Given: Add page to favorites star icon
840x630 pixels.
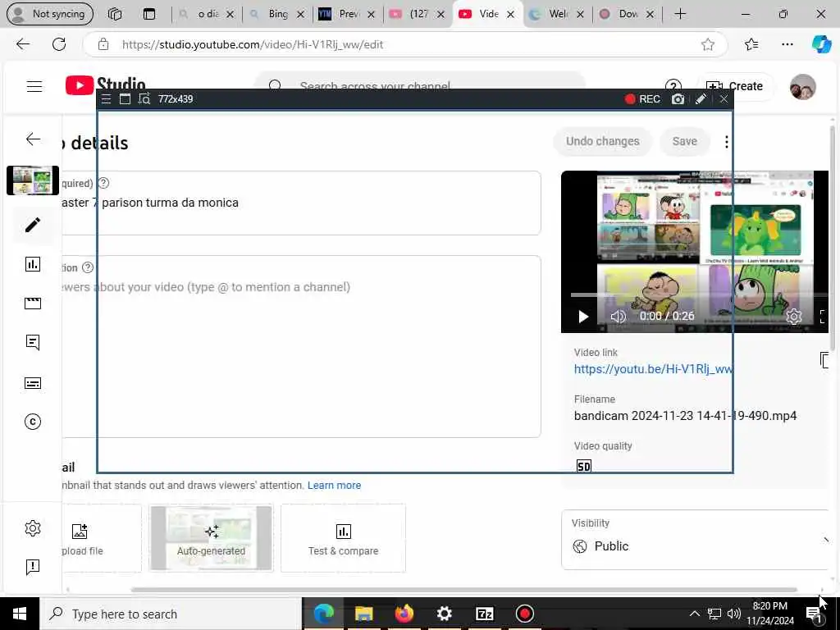Looking at the screenshot, I should [708, 44].
